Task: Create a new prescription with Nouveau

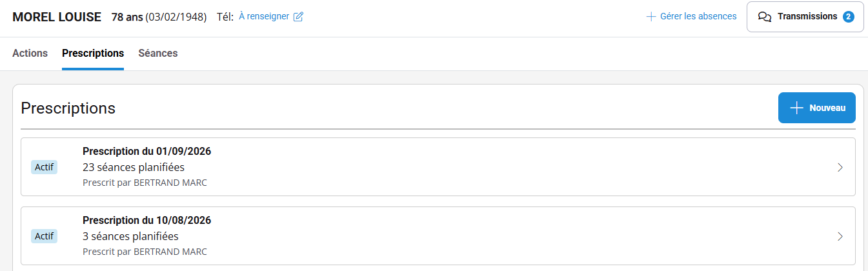Action: (816, 108)
